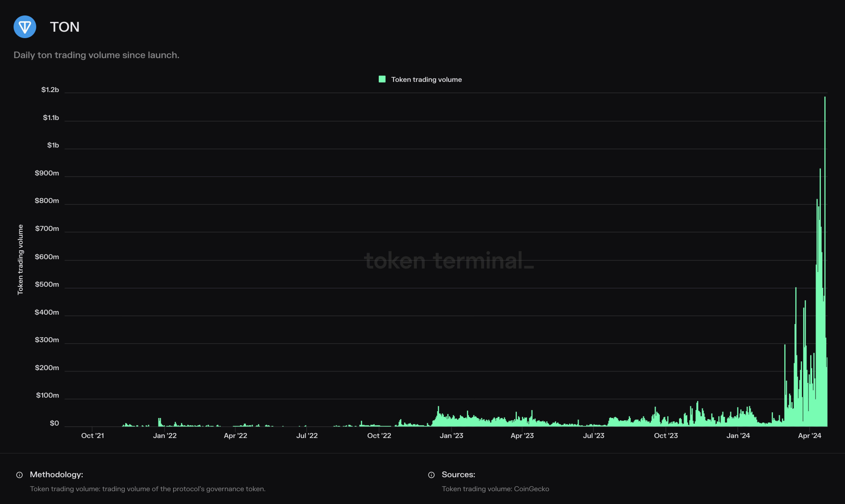The width and height of the screenshot is (845, 504).
Task: Click the Sources info icon
Action: click(x=431, y=475)
